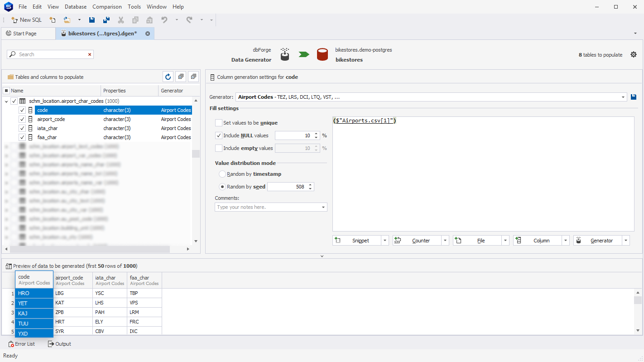Open the Undo history dropdown arrow
Image resolution: width=644 pixels, height=362 pixels.
(177, 20)
